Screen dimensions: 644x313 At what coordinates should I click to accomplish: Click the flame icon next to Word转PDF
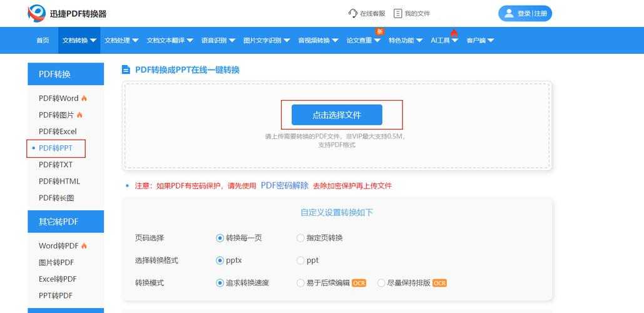[x=84, y=245]
